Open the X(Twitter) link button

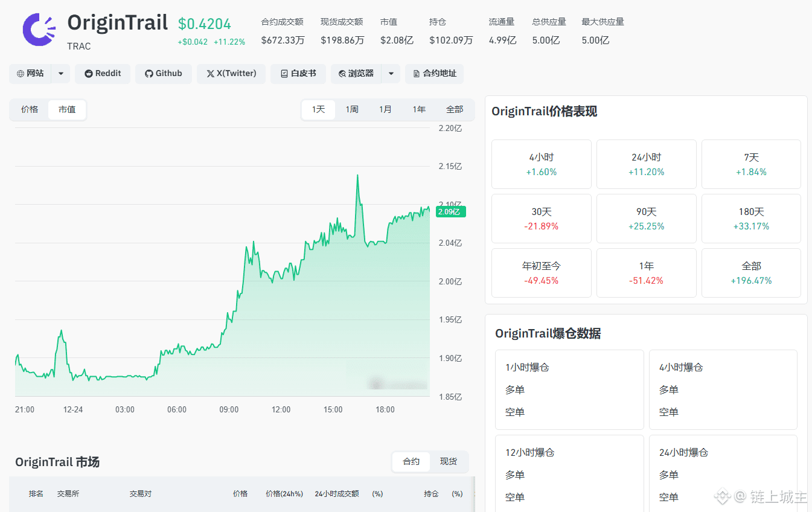click(x=231, y=74)
